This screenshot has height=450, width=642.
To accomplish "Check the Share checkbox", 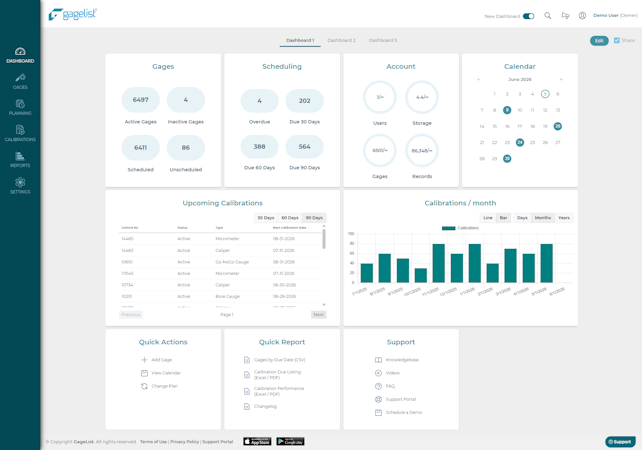I will (617, 40).
